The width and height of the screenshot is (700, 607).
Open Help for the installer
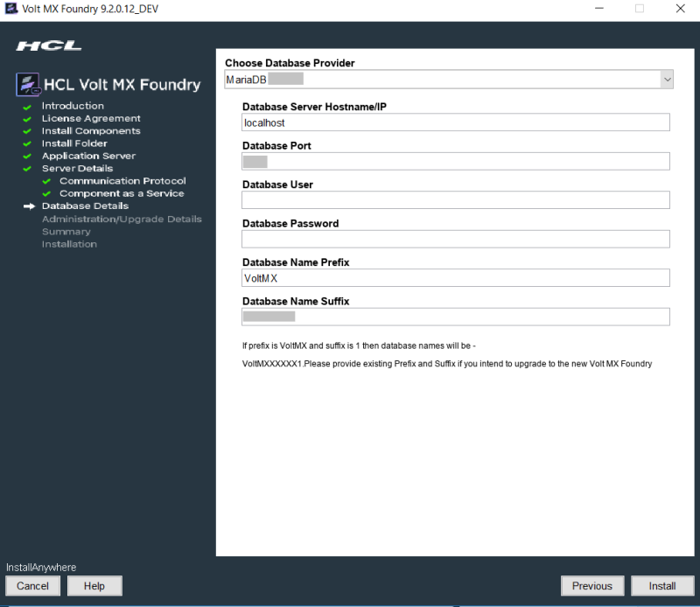pos(94,586)
